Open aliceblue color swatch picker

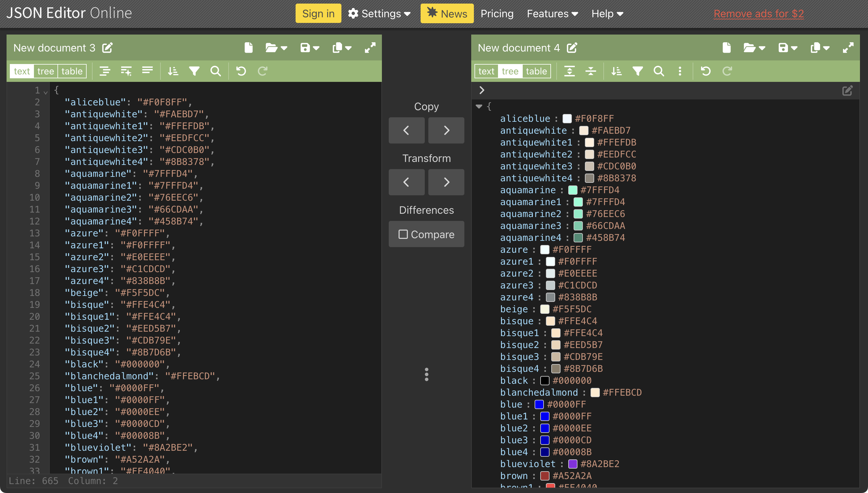pos(567,118)
